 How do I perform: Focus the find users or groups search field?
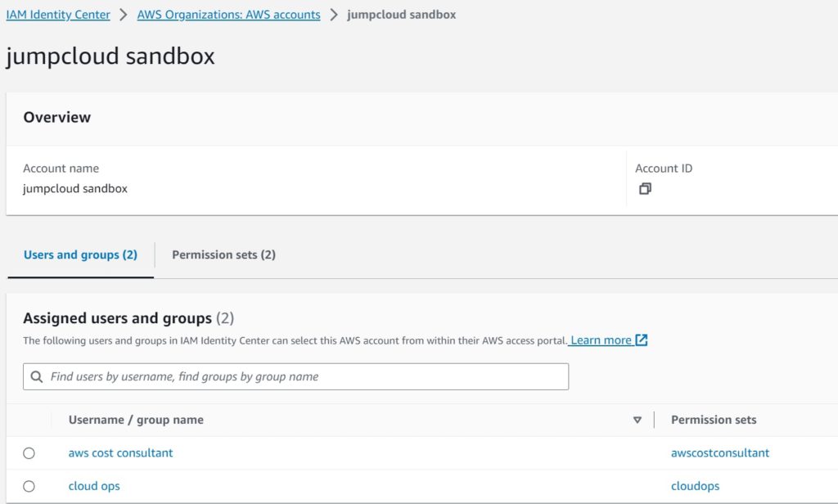click(x=295, y=377)
